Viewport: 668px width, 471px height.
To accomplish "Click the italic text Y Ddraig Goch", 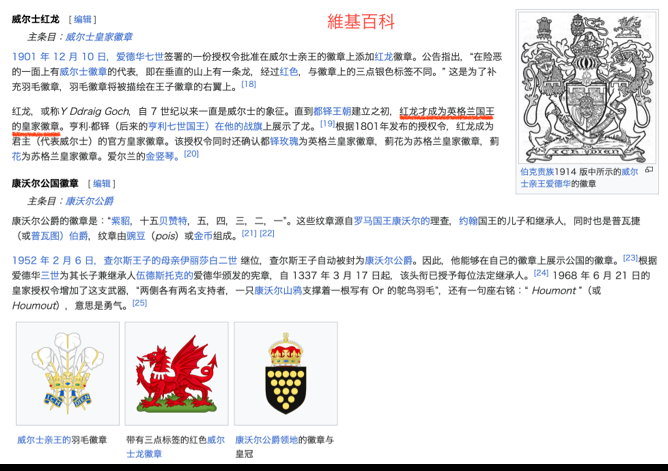I will tap(95, 112).
